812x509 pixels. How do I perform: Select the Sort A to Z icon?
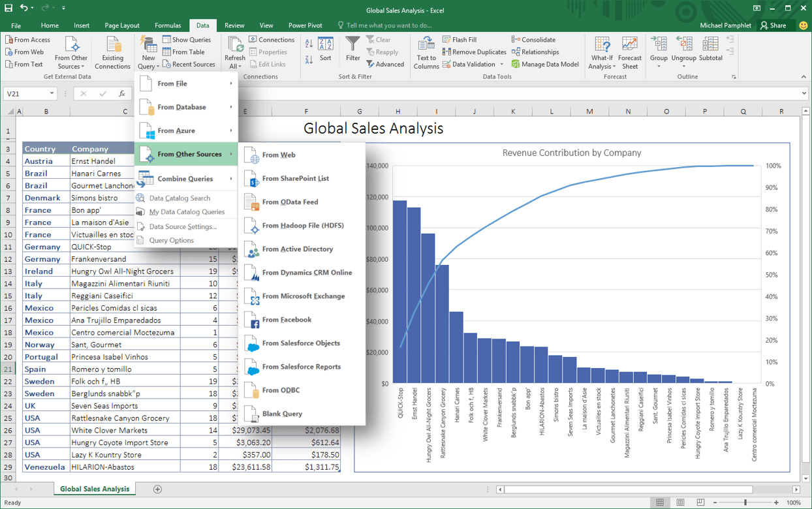click(x=309, y=42)
